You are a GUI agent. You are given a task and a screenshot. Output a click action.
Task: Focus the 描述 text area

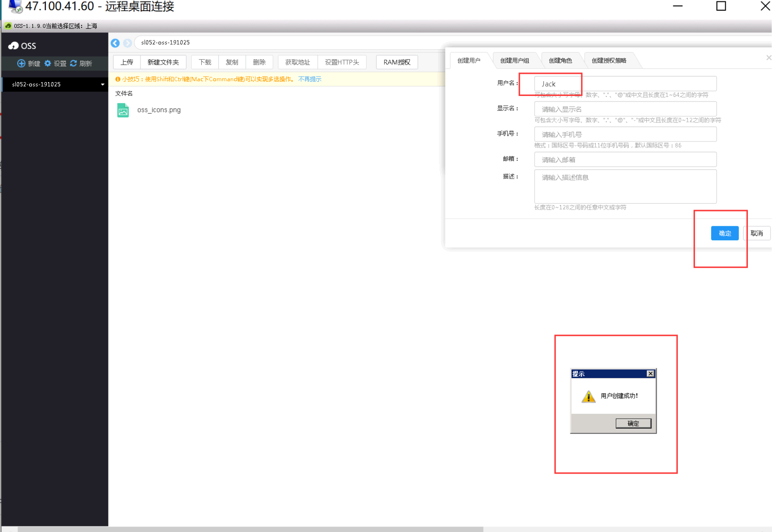[625, 186]
